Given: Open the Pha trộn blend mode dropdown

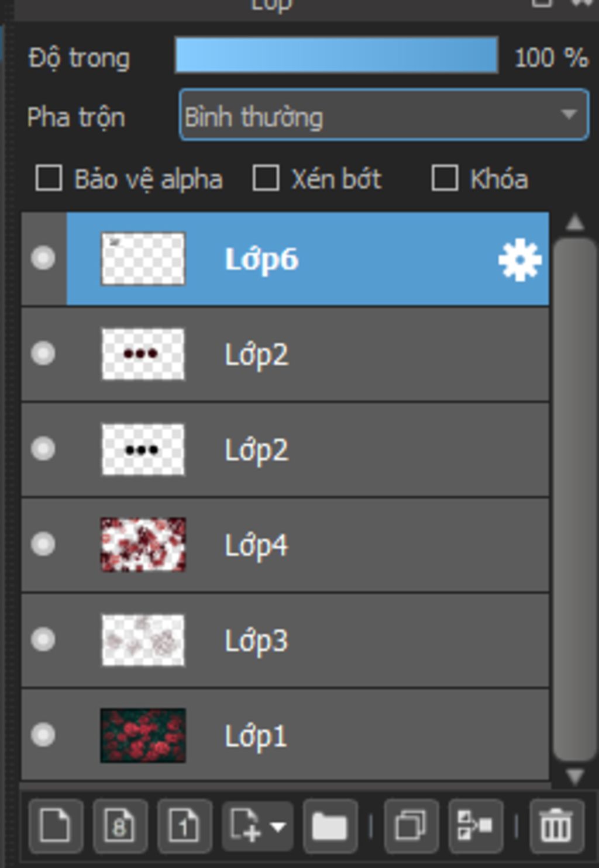Looking at the screenshot, I should (x=384, y=115).
